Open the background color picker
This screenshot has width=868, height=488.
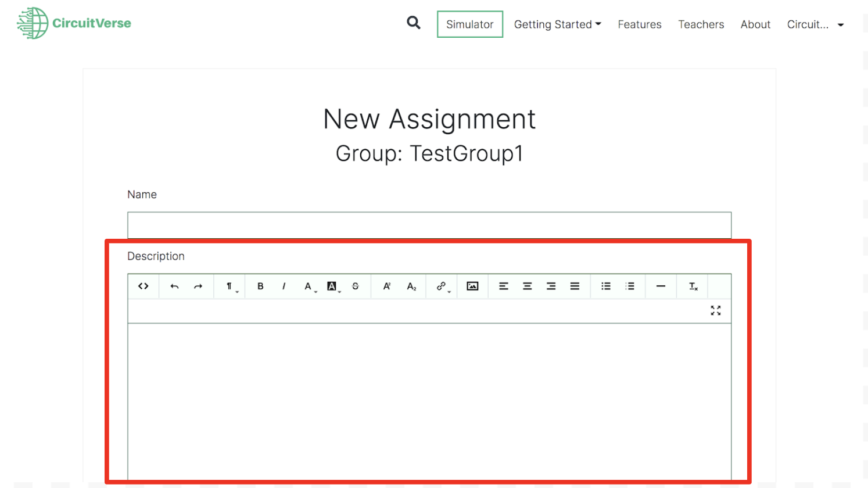(333, 286)
